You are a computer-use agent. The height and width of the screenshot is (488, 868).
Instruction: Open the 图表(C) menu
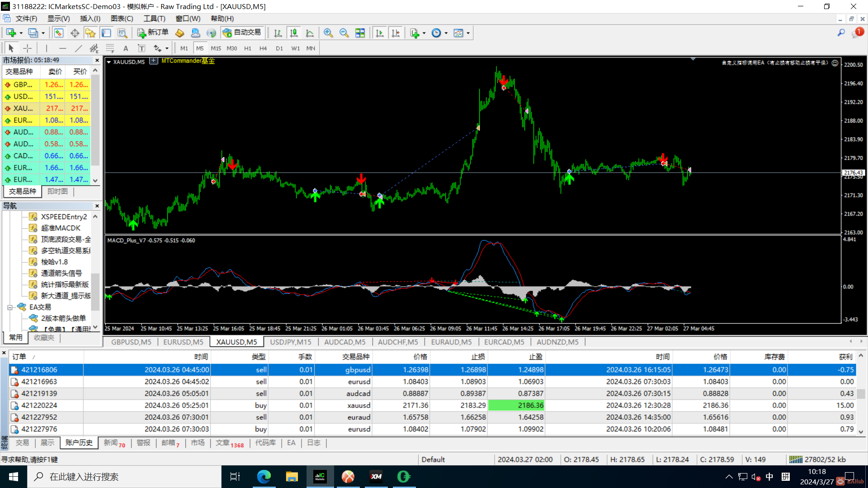pyautogui.click(x=122, y=19)
